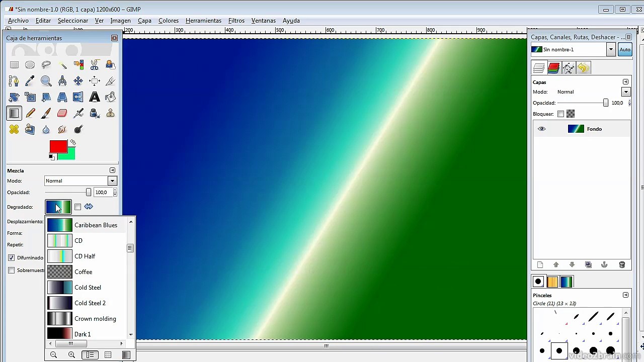The width and height of the screenshot is (644, 362).
Task: Uncheck the Difuminado checkbox
Action: [11, 257]
